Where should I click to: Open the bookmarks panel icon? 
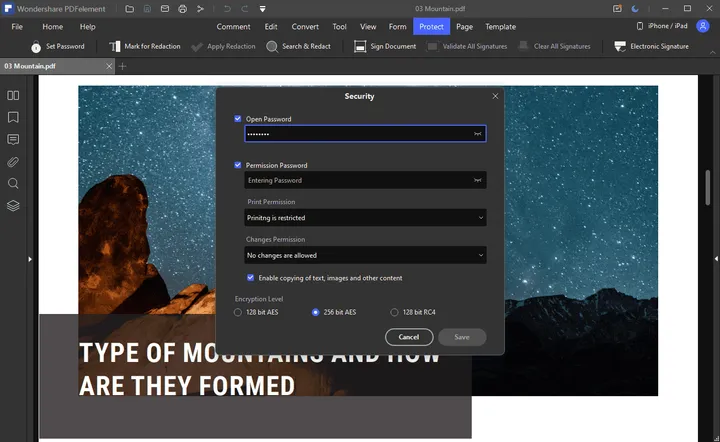click(13, 117)
